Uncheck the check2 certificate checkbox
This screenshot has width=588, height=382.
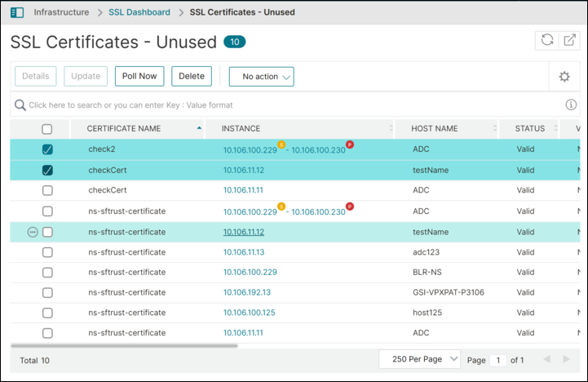pyautogui.click(x=47, y=149)
